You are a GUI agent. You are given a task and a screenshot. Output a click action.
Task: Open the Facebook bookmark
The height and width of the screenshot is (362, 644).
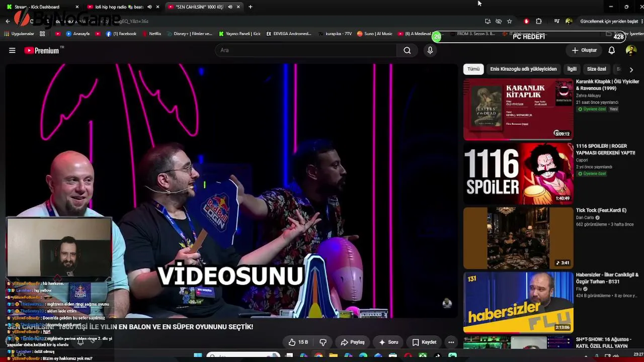click(121, 34)
